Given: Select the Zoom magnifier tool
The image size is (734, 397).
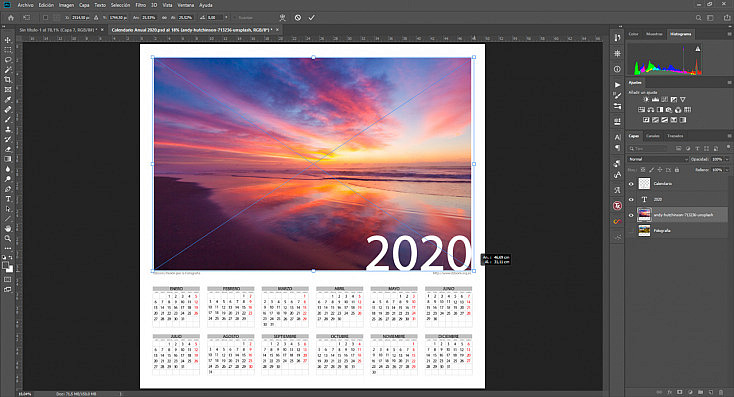Looking at the screenshot, I should pyautogui.click(x=7, y=238).
